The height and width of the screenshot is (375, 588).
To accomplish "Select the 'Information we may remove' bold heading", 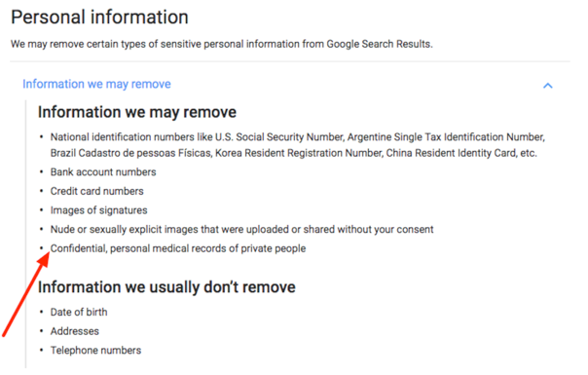I will click(137, 112).
